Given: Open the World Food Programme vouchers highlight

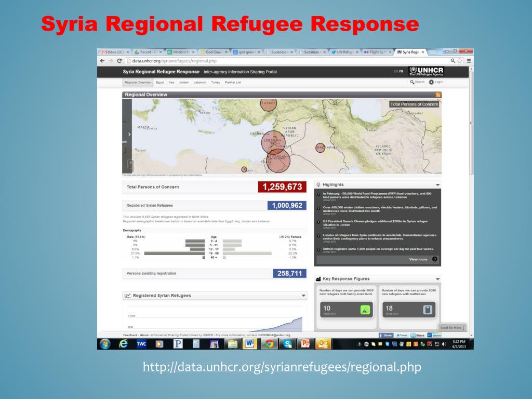Looking at the screenshot, I should click(x=377, y=195).
